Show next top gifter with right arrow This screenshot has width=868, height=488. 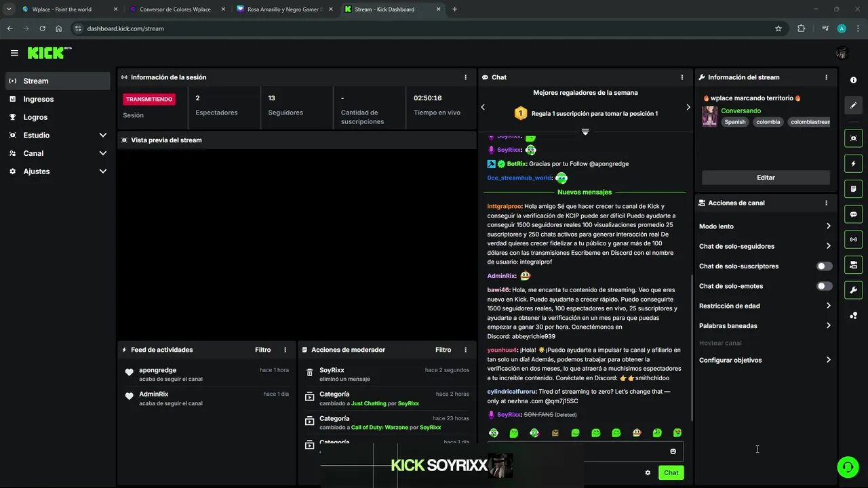pos(688,107)
